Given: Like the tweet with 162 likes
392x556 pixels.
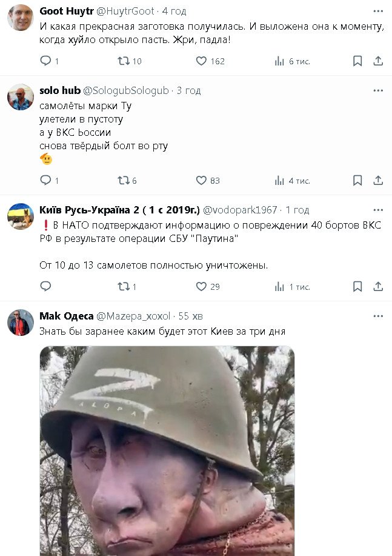Looking at the screenshot, I should (x=202, y=61).
